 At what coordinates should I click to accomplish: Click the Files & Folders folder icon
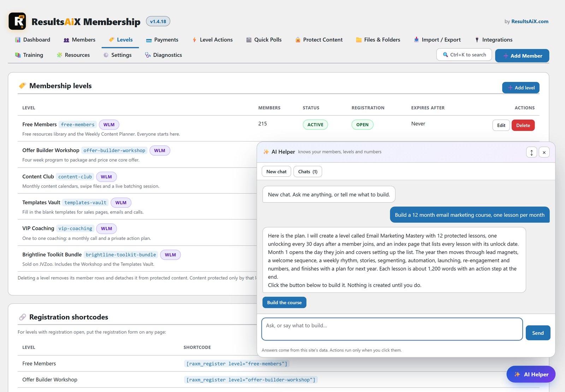tap(359, 40)
